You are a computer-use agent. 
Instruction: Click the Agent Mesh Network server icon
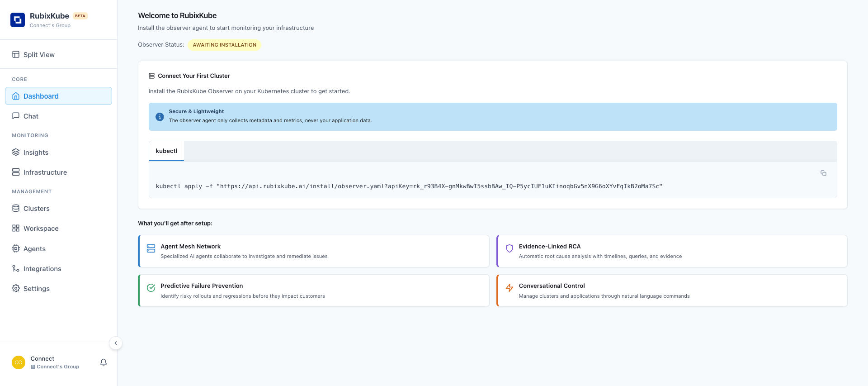(x=151, y=248)
